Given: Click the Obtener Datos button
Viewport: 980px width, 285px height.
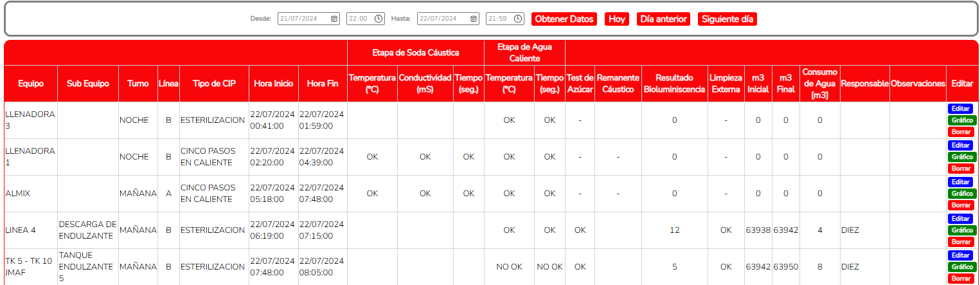Looking at the screenshot, I should (564, 19).
